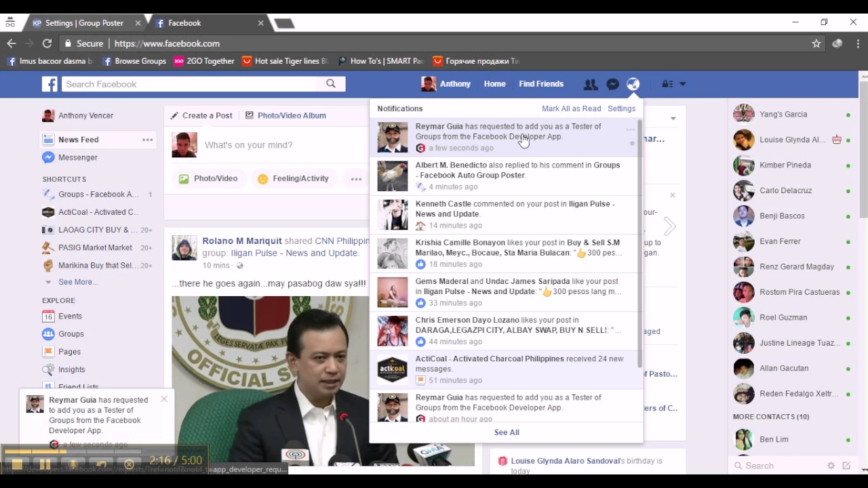The height and width of the screenshot is (488, 868).
Task: Open the Groups icon under Explore
Action: [48, 334]
